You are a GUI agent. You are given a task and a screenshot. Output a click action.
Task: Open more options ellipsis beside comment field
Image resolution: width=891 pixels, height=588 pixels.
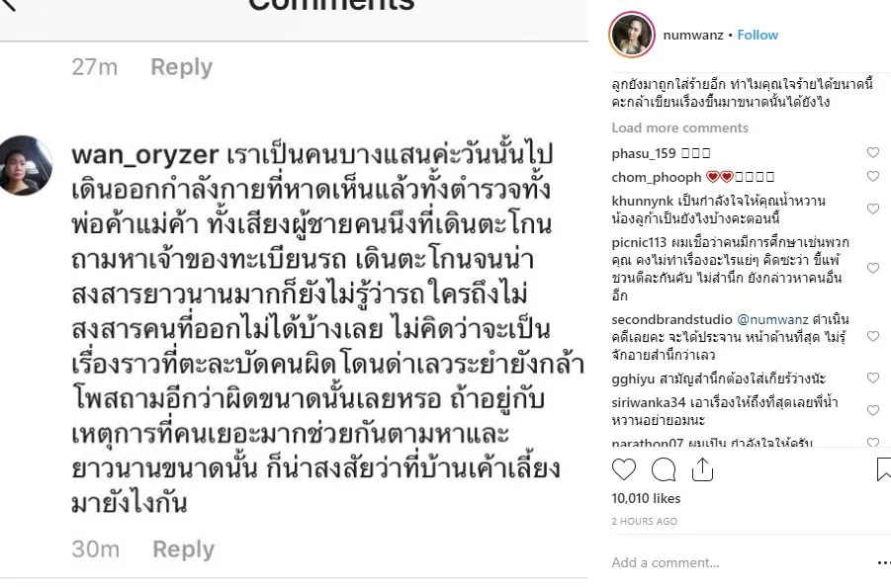pyautogui.click(x=884, y=563)
